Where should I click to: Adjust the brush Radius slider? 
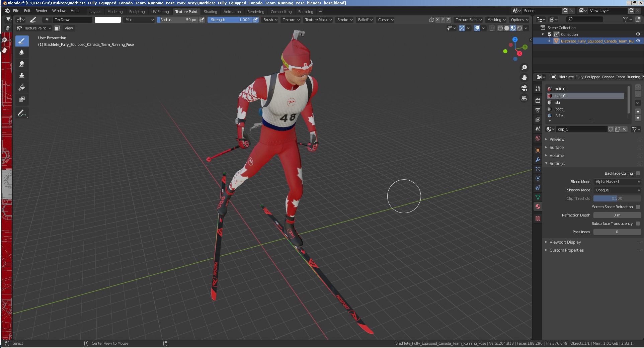[178, 20]
